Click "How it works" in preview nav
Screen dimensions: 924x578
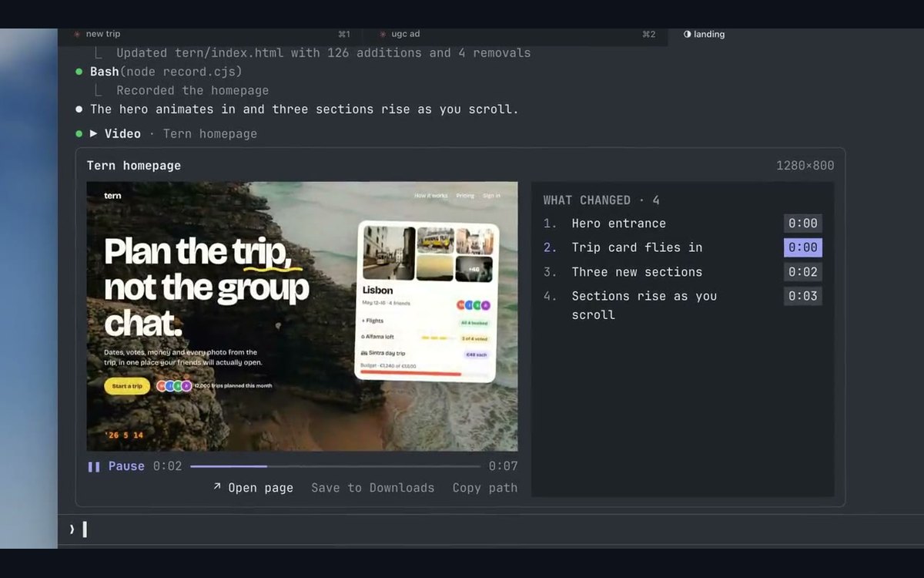point(430,196)
